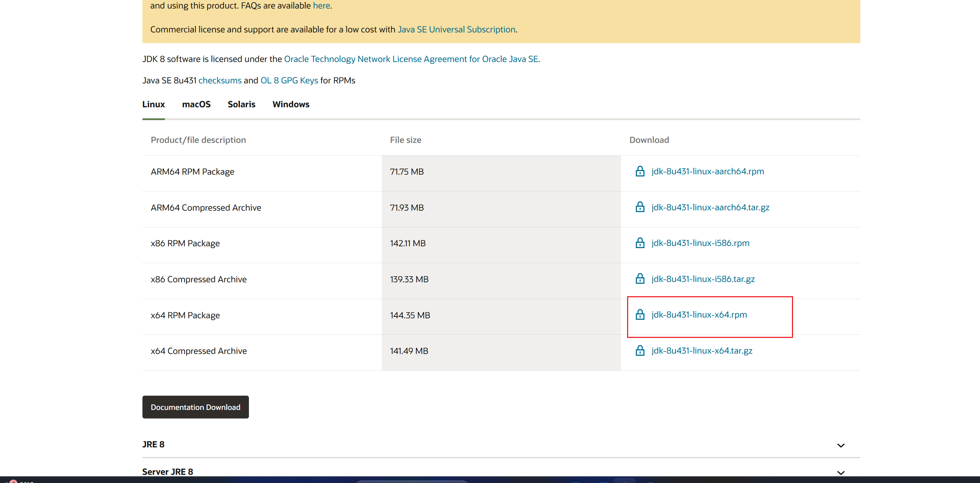Click the '71.75 MB' file size cell

pyautogui.click(x=501, y=173)
